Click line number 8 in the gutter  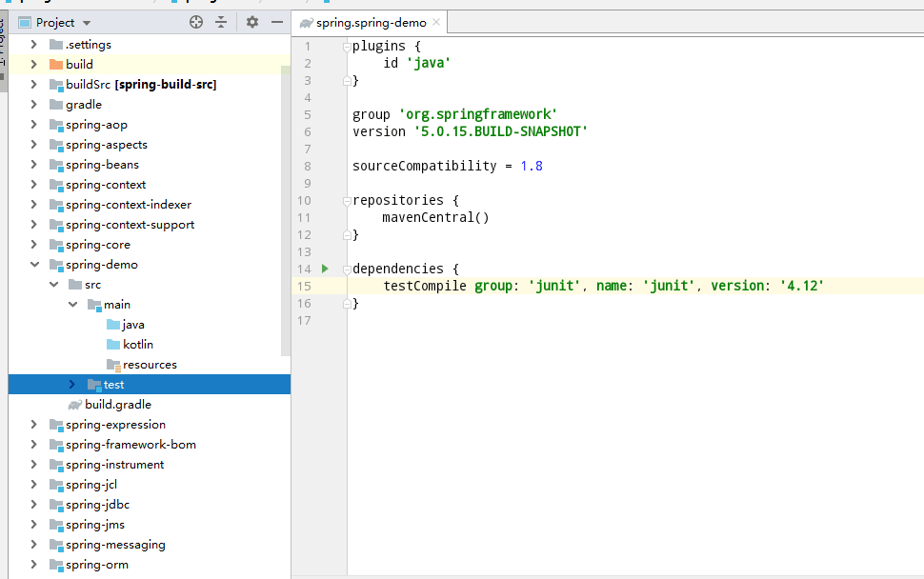[x=308, y=166]
